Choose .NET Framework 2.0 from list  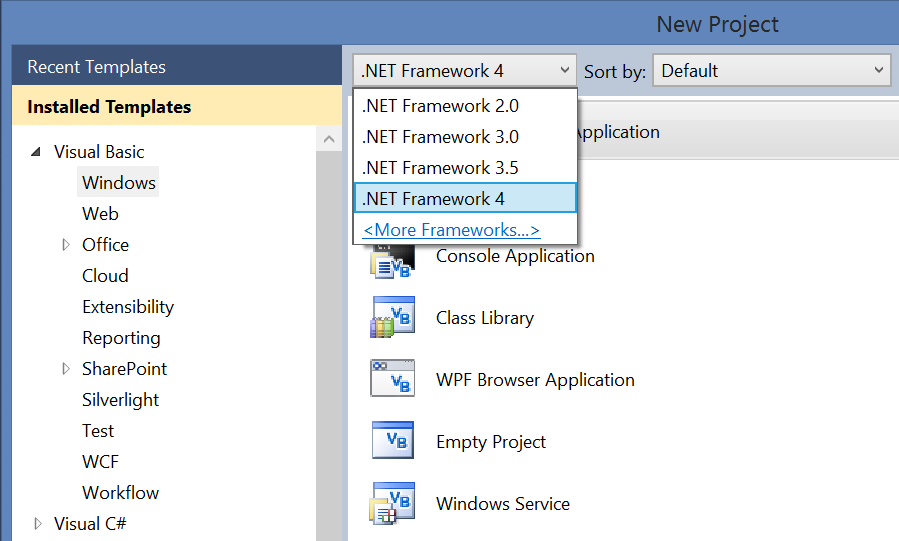tap(465, 106)
